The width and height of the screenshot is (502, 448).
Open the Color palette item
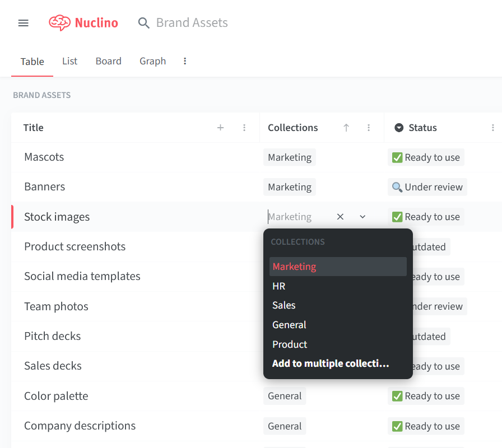[56, 396]
